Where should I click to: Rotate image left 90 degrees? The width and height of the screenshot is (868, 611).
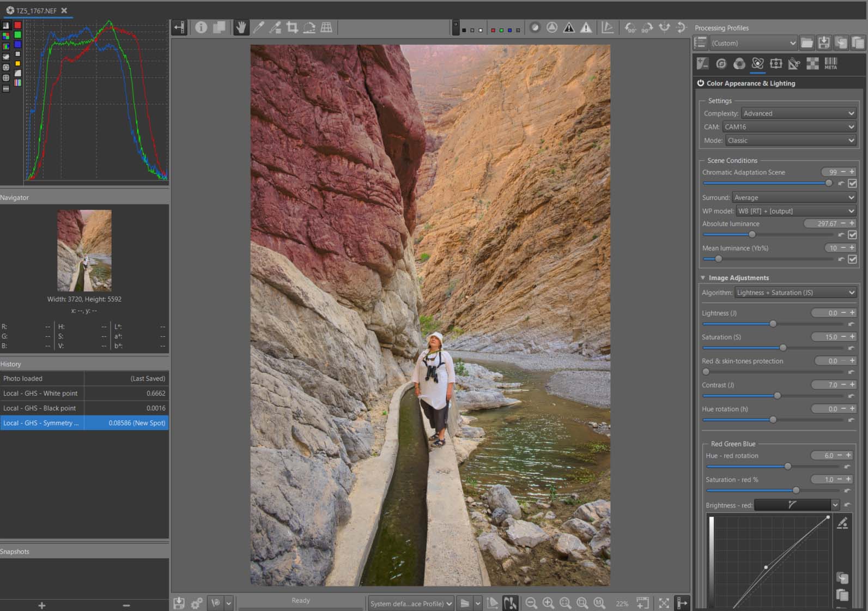[x=630, y=27]
